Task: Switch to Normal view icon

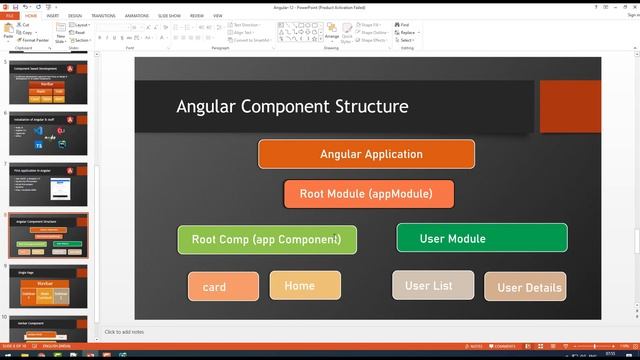Action: coord(528,346)
